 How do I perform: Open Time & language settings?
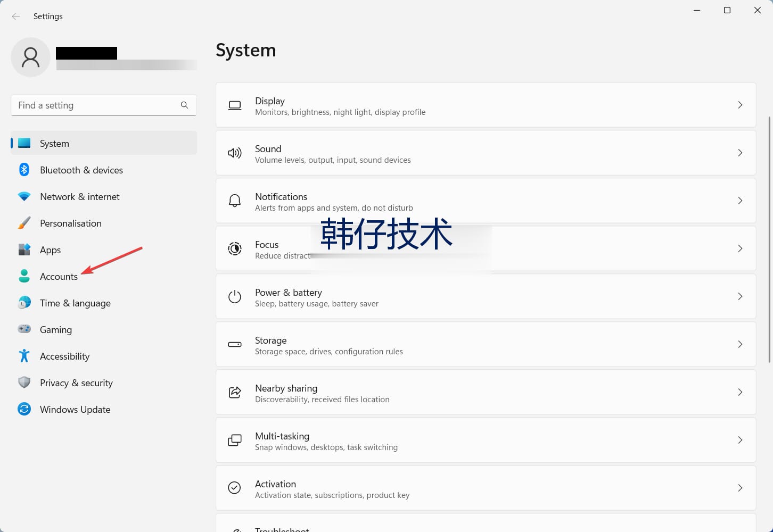[104, 303]
